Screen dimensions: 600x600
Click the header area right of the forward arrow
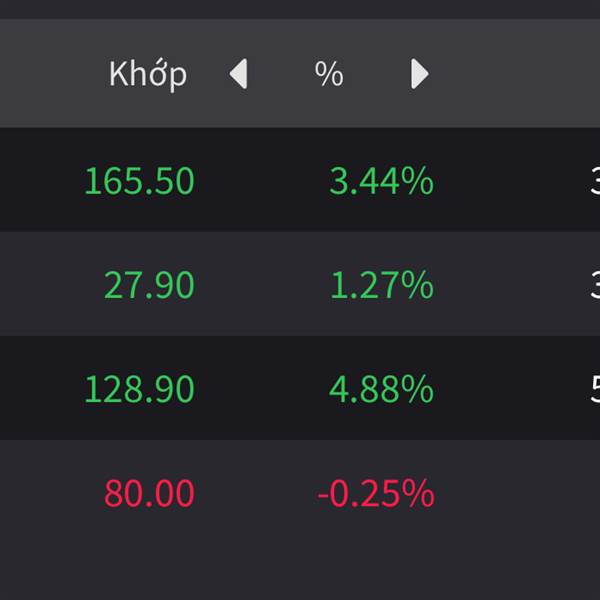tap(520, 74)
